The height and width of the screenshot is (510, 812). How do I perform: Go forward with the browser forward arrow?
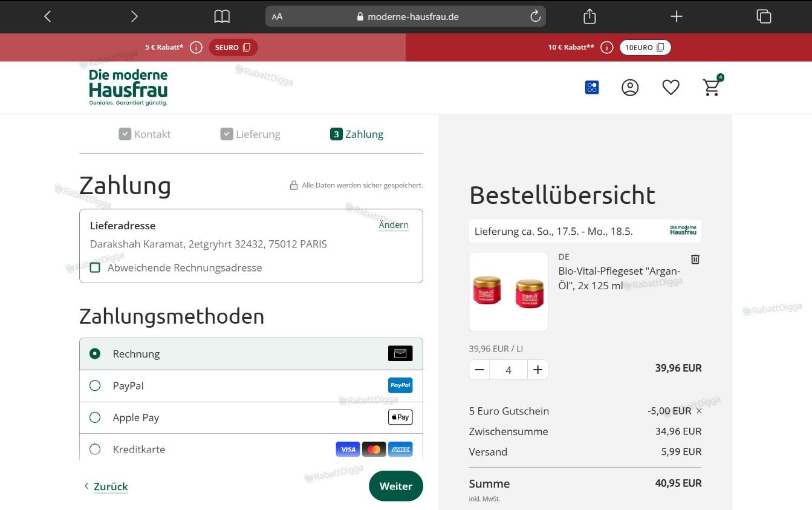click(134, 16)
